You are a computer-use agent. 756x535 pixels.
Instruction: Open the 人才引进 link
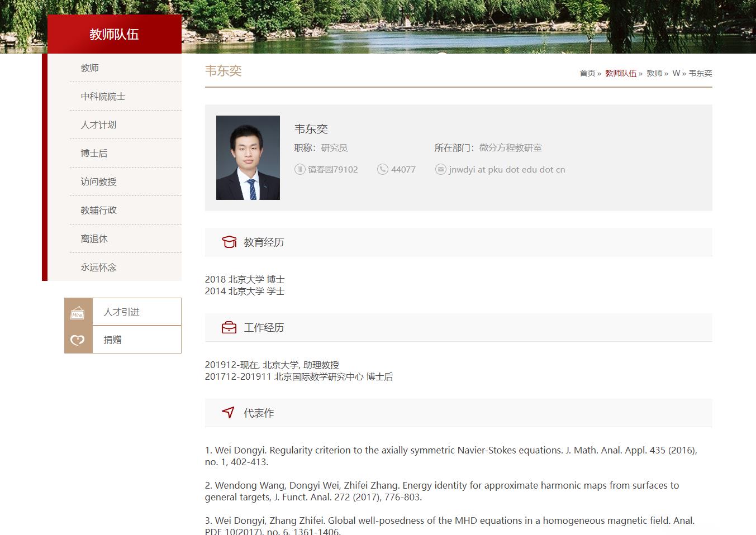point(122,312)
